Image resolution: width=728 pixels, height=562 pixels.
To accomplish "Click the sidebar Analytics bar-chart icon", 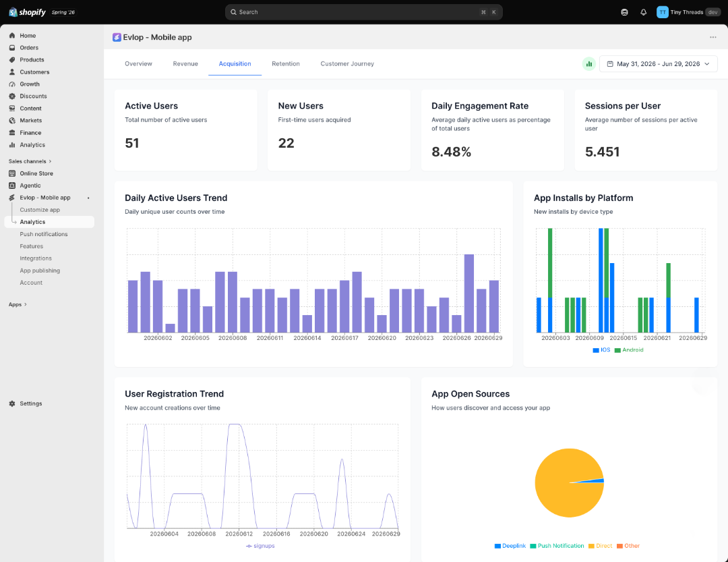I will coord(12,144).
